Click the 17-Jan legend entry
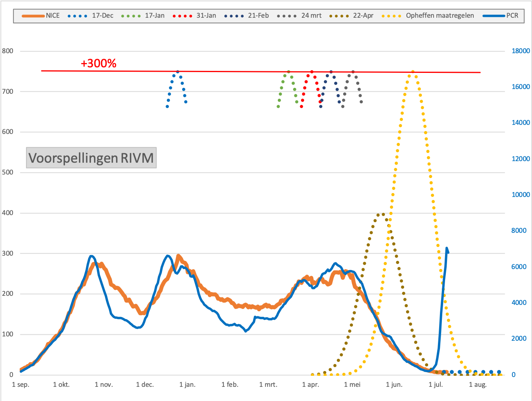 point(143,16)
